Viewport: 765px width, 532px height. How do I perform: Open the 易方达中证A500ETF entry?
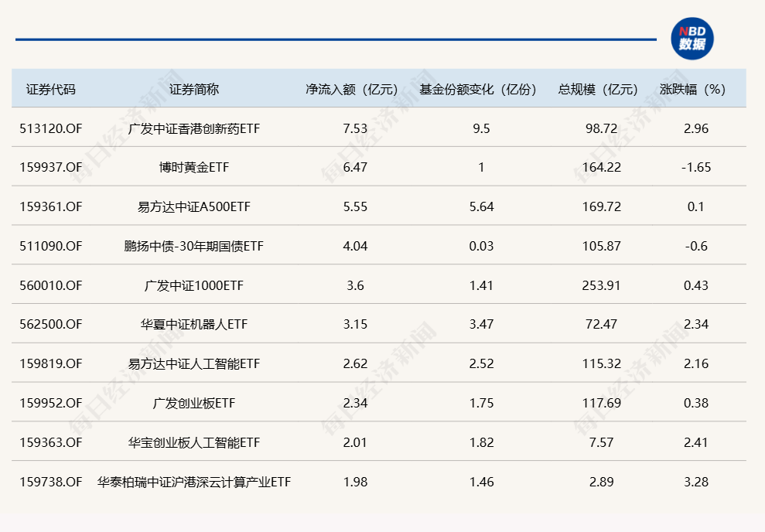194,206
